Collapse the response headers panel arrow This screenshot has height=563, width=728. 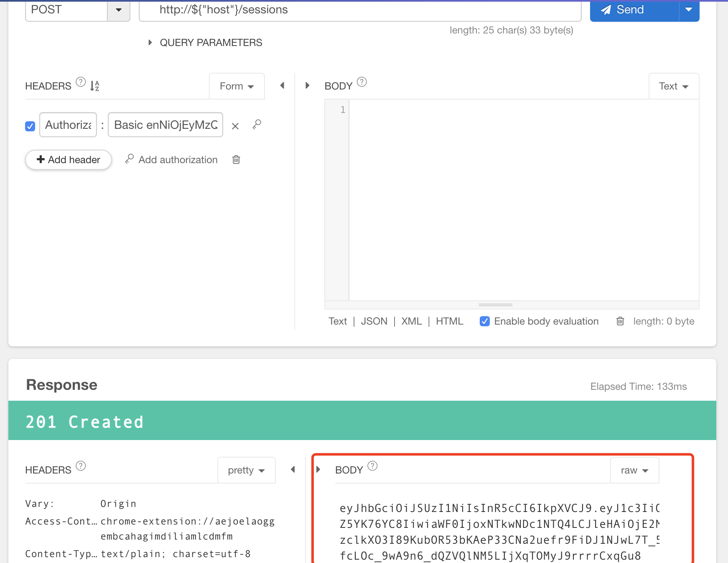(293, 469)
